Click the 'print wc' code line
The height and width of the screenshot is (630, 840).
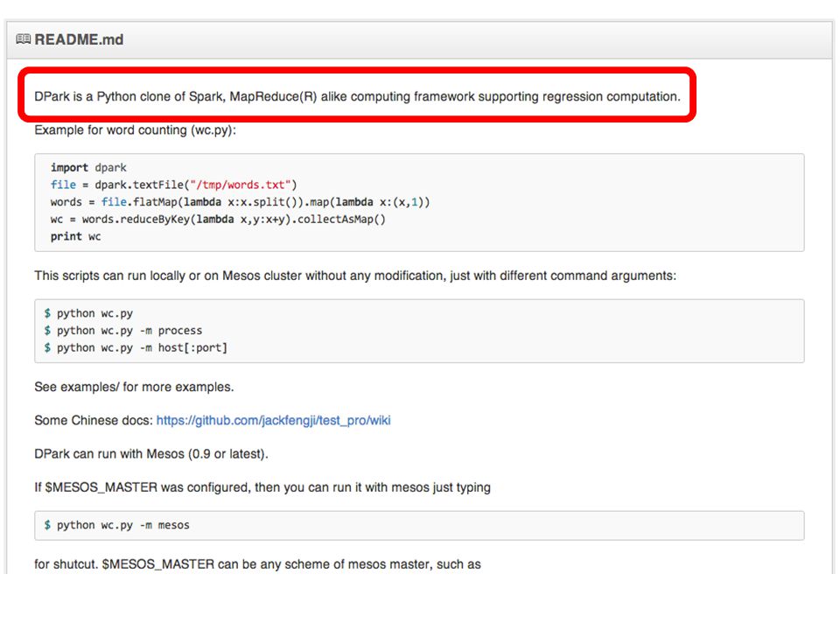pyautogui.click(x=75, y=236)
